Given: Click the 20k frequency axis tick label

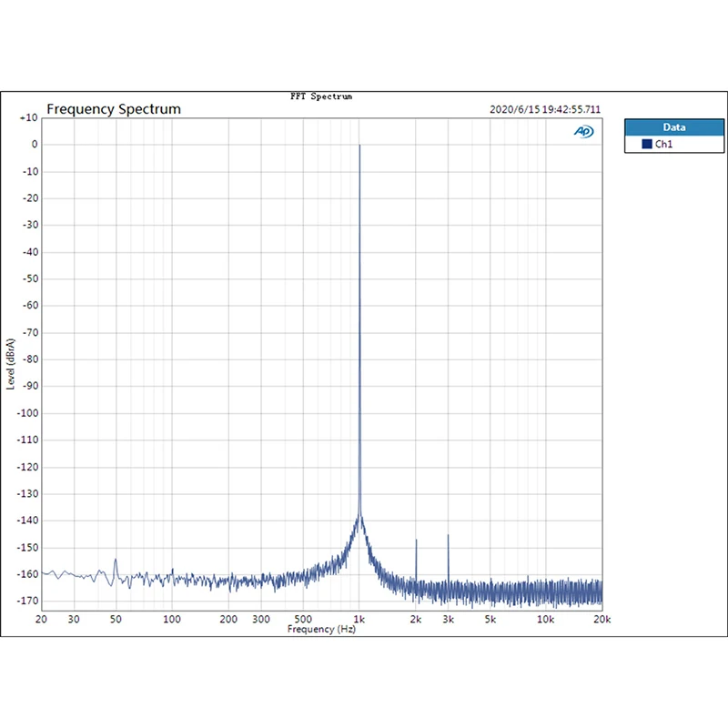Looking at the screenshot, I should (x=602, y=619).
